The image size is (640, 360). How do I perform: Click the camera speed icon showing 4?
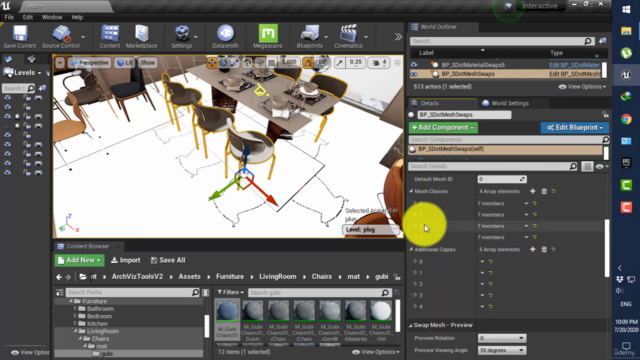point(379,62)
